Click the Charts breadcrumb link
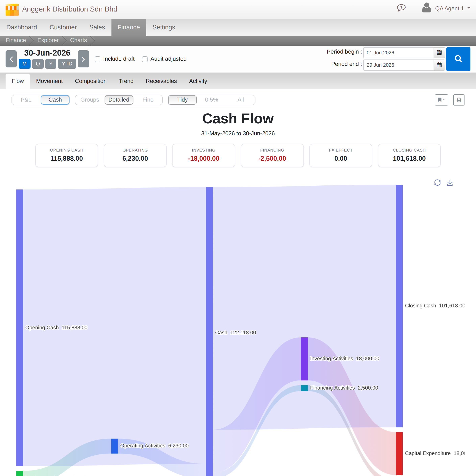476x476 pixels. click(x=78, y=40)
